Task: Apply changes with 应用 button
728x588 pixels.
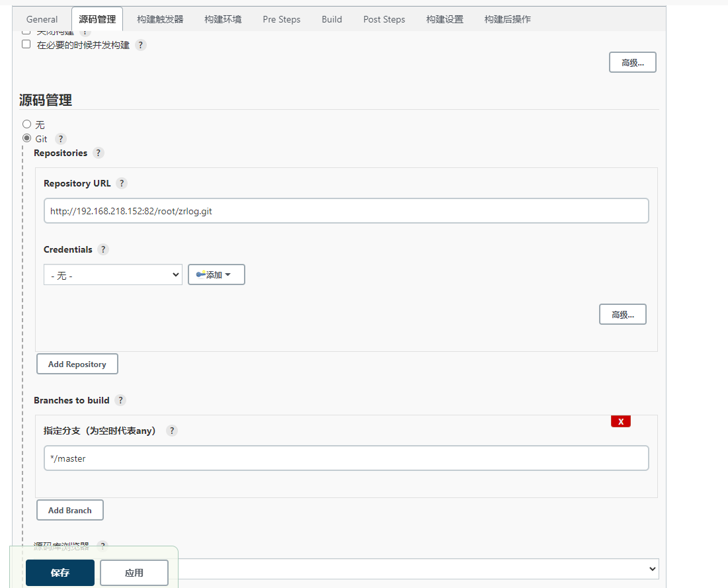Action: click(134, 573)
